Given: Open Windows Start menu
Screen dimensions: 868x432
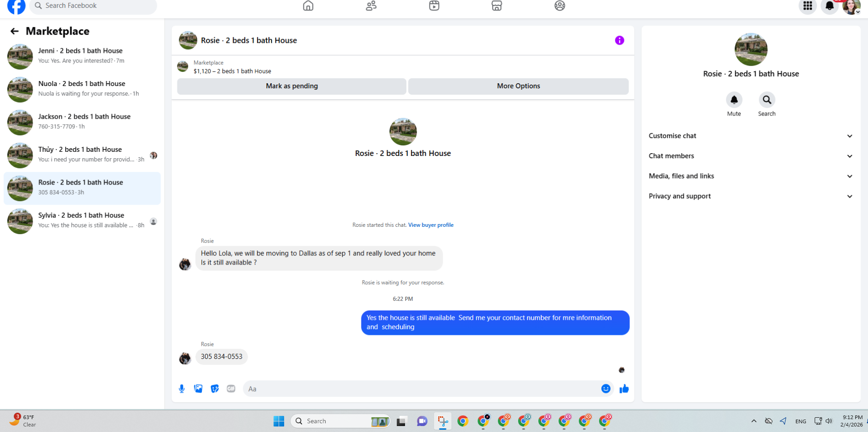Looking at the screenshot, I should [x=279, y=421].
